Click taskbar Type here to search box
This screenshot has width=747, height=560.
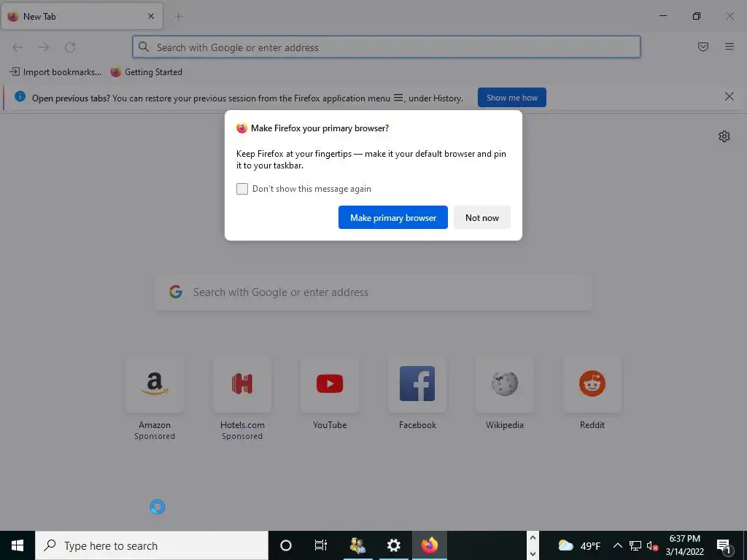pos(152,545)
